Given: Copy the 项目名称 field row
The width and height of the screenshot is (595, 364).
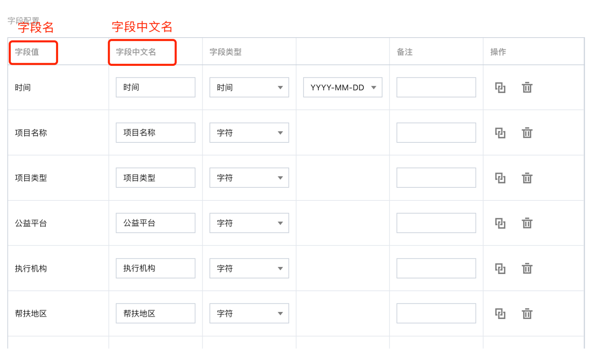Looking at the screenshot, I should pos(500,133).
